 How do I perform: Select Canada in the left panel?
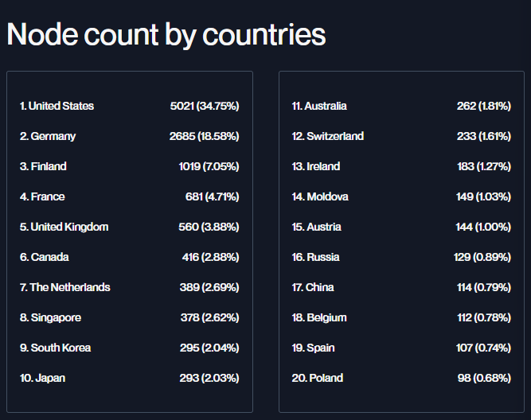tap(44, 257)
